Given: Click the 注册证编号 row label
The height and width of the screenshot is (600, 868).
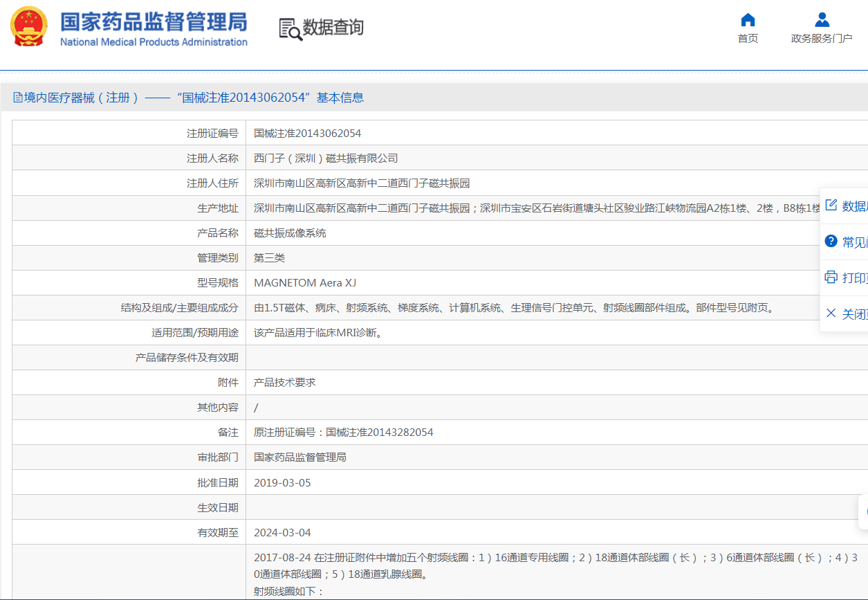Looking at the screenshot, I should coord(212,134).
